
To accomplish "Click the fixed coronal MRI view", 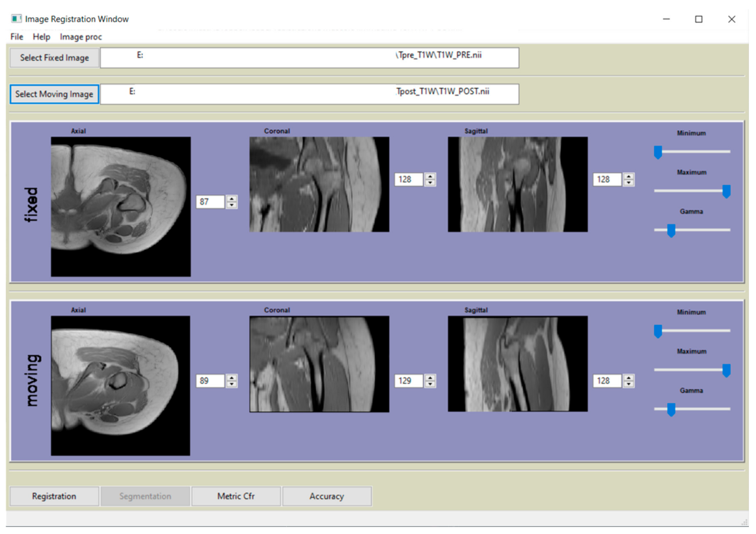I will (319, 184).
